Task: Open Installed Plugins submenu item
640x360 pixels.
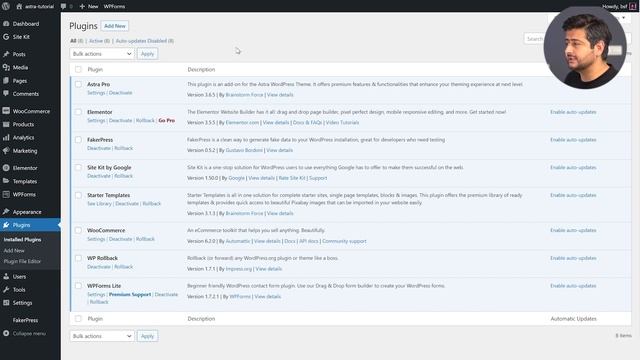Action: click(x=22, y=240)
